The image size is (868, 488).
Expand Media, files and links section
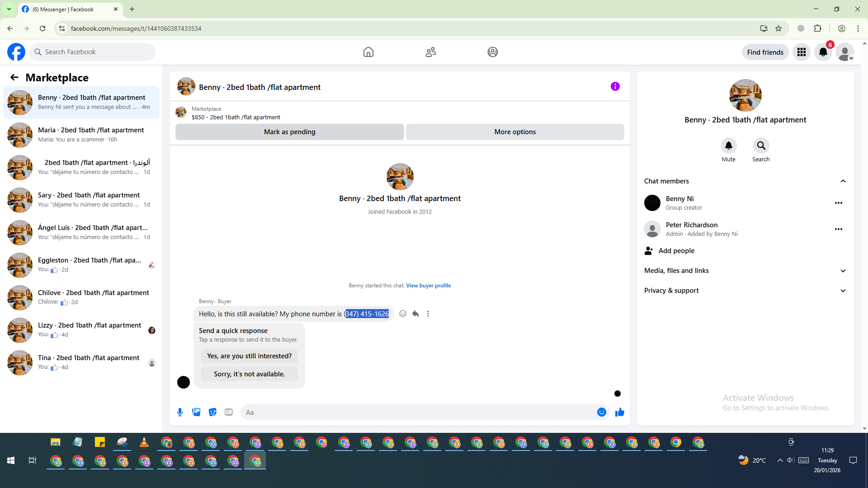[x=745, y=271]
